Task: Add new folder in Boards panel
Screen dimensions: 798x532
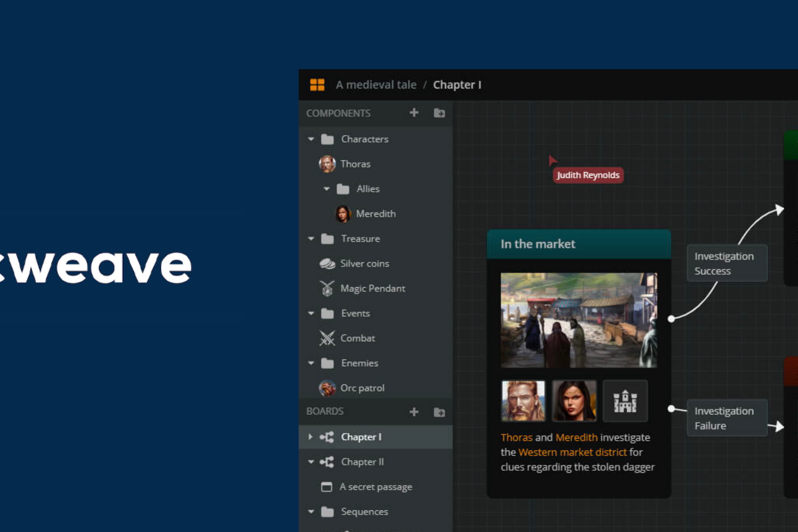Action: point(439,412)
